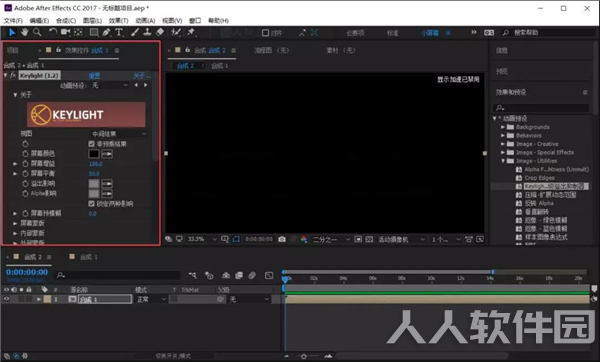Toggle the unpremultiply result checkbox

pyautogui.click(x=91, y=144)
